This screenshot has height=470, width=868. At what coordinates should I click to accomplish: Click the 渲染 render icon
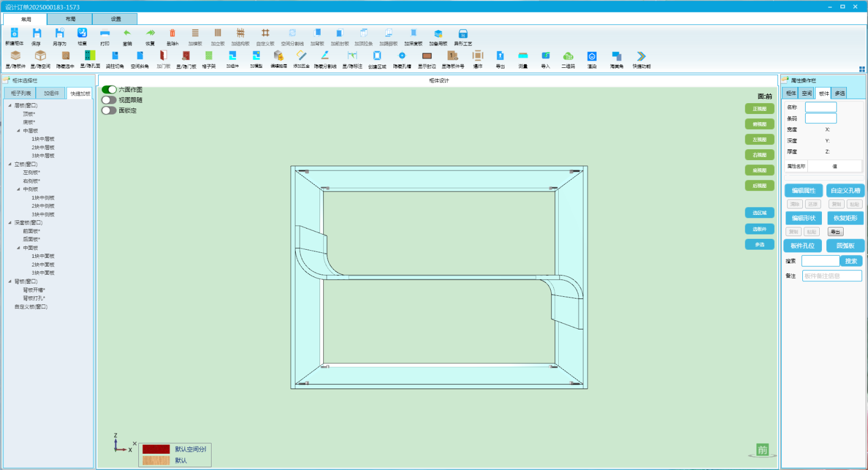(592, 56)
